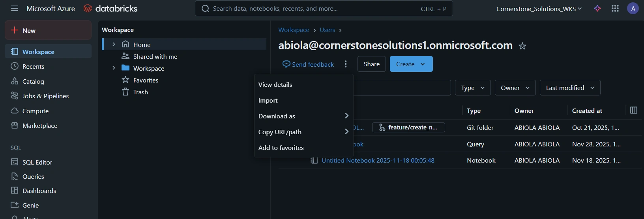
Task: Expand the Home tree node
Action: click(114, 44)
